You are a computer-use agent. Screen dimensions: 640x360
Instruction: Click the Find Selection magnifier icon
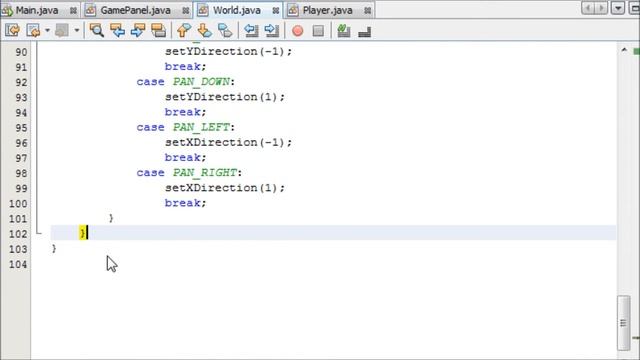coord(97,30)
